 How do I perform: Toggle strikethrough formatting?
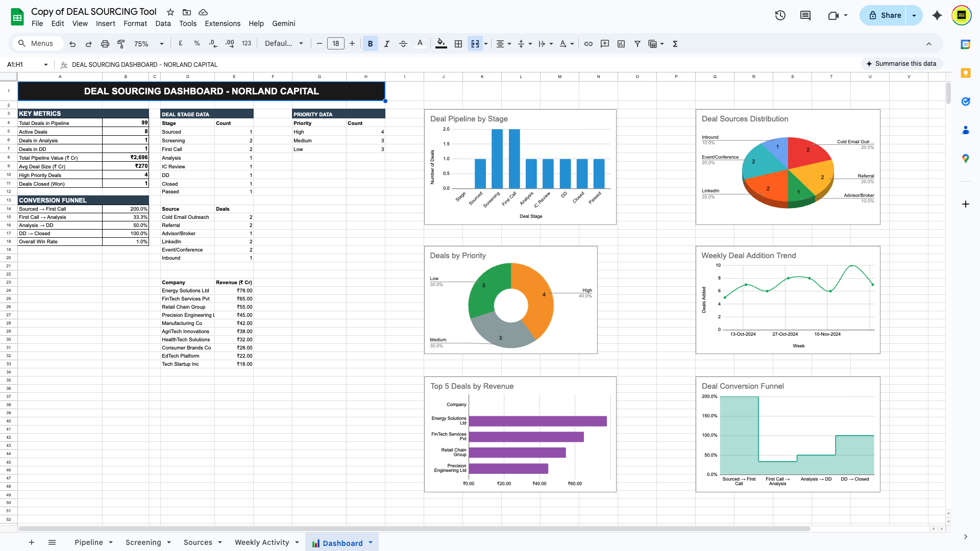click(403, 44)
